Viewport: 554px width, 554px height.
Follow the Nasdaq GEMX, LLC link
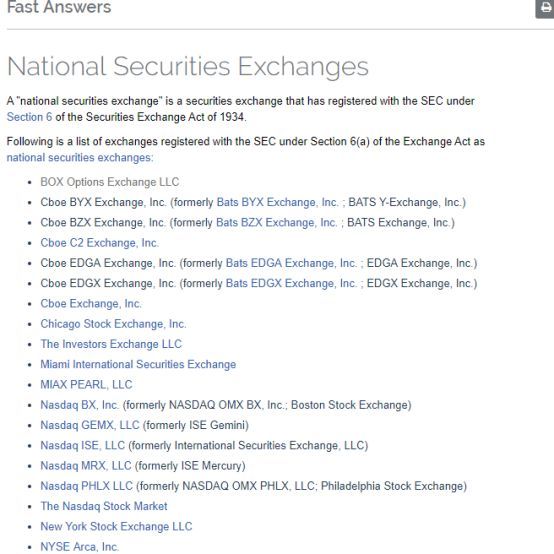(90, 425)
